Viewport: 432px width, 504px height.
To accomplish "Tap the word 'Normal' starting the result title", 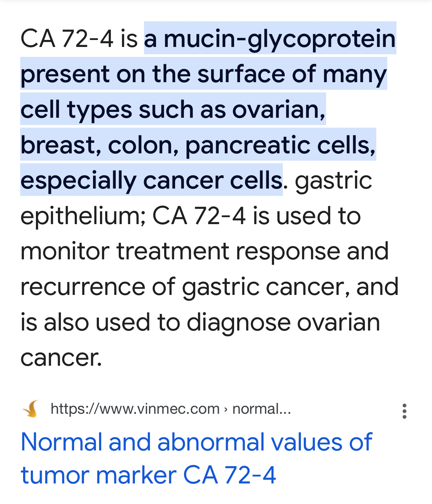I will click(x=62, y=442).
